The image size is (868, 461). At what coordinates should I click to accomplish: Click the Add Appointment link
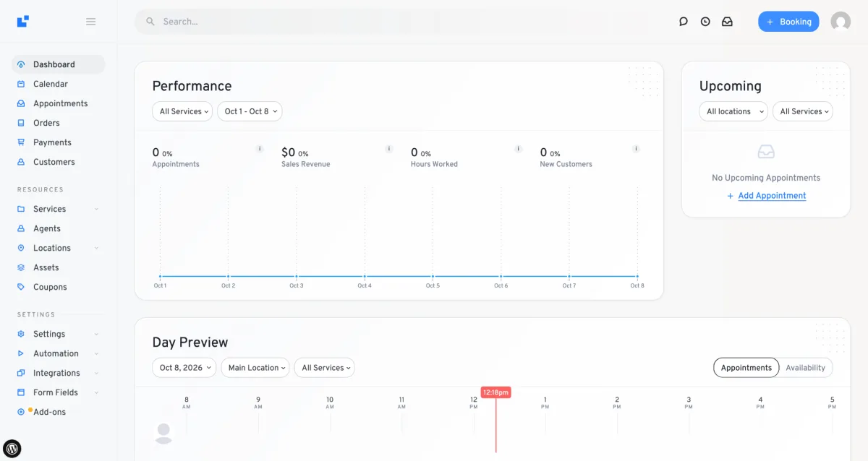pos(772,196)
